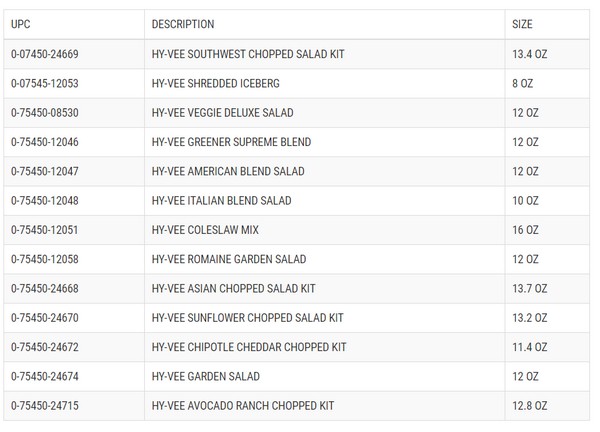Click UPC 0-75450-08530
The width and height of the screenshot is (600, 432).
(45, 113)
